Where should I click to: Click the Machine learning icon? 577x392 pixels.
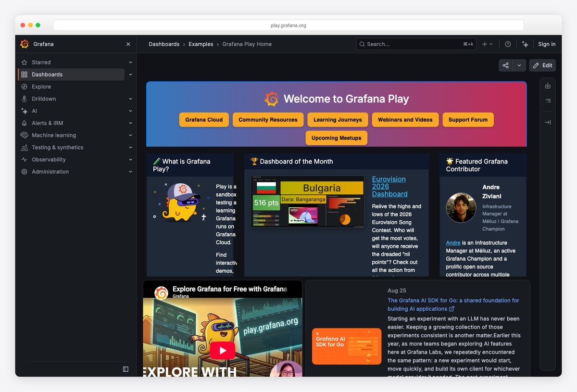point(25,136)
